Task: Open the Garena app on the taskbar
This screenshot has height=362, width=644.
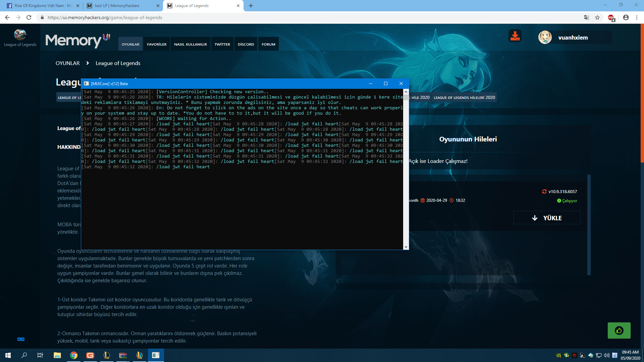Action: [x=90, y=355]
